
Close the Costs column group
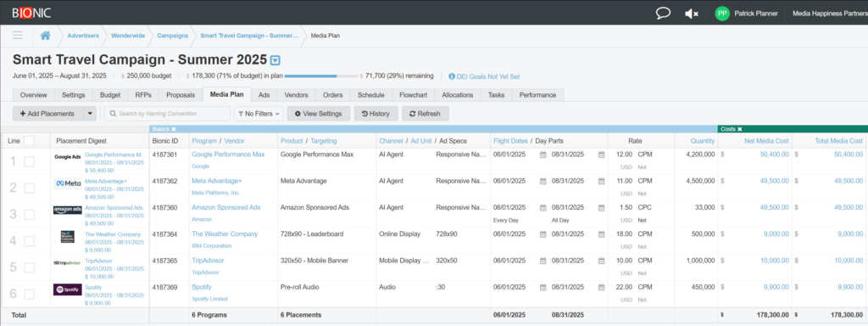click(739, 129)
